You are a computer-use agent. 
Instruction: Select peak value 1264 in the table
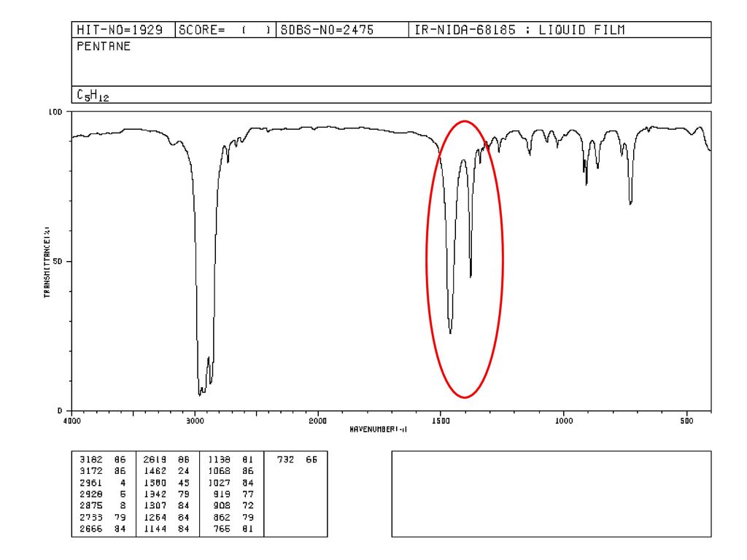click(x=155, y=518)
